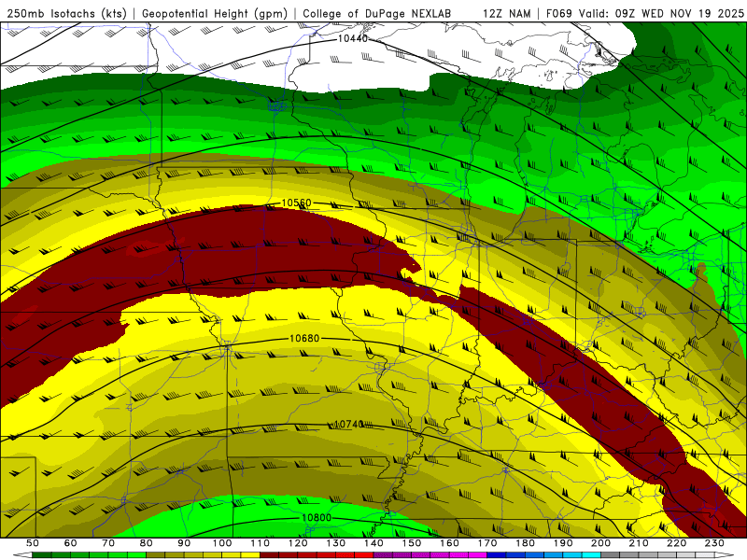Click the 10440 height contour label

[x=353, y=38]
